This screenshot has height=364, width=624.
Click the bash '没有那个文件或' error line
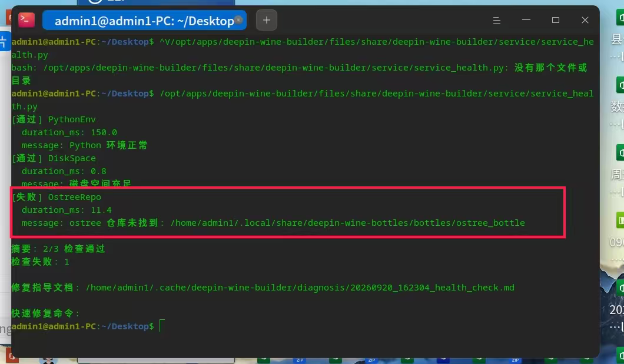(299, 68)
